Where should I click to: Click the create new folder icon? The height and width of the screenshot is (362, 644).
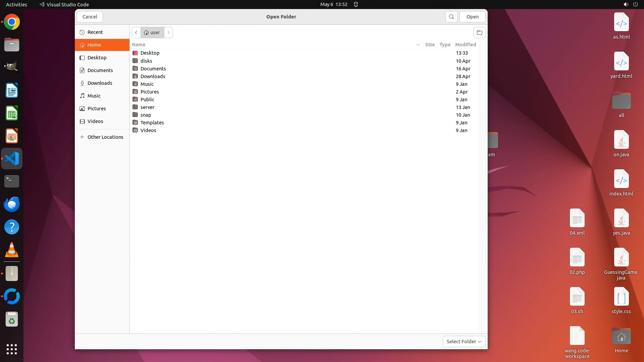(479, 33)
